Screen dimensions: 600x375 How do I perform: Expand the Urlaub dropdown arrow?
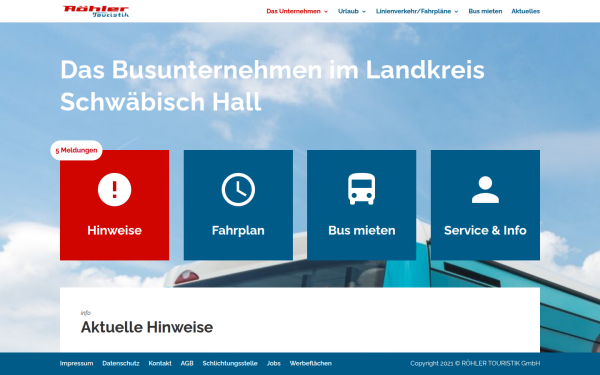click(x=364, y=11)
